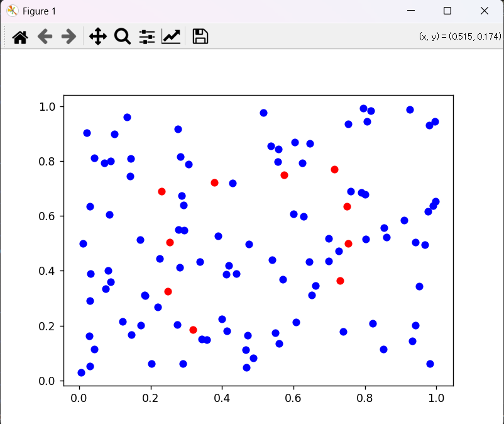This screenshot has height=424, width=504.
Task: Close the Figure 1 window
Action: pos(485,11)
